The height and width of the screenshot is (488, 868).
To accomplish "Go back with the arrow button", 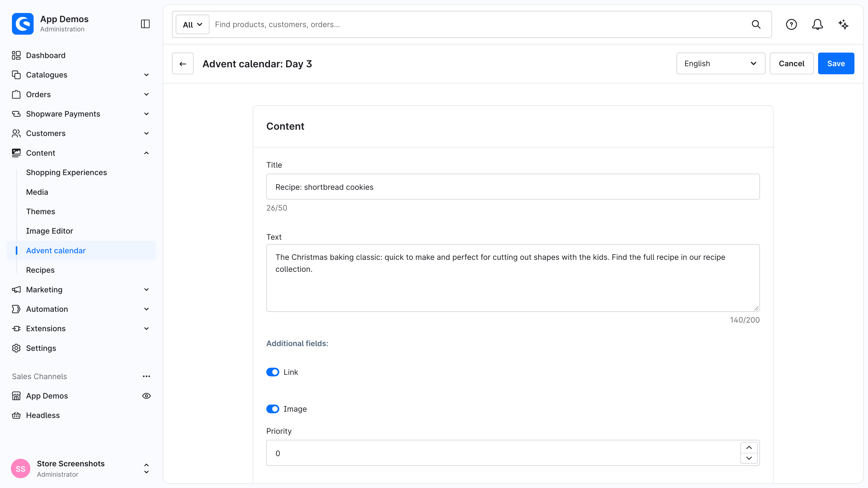I will (x=183, y=63).
